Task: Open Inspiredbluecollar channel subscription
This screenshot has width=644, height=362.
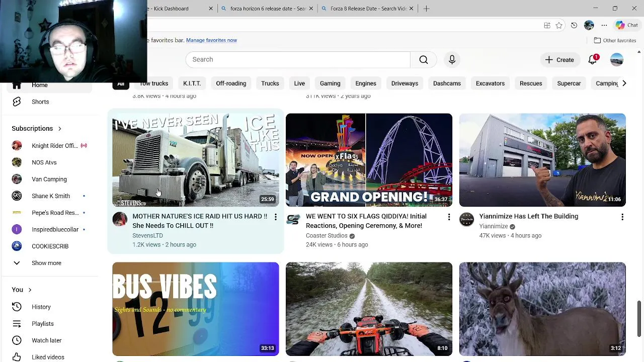Action: pos(49,229)
